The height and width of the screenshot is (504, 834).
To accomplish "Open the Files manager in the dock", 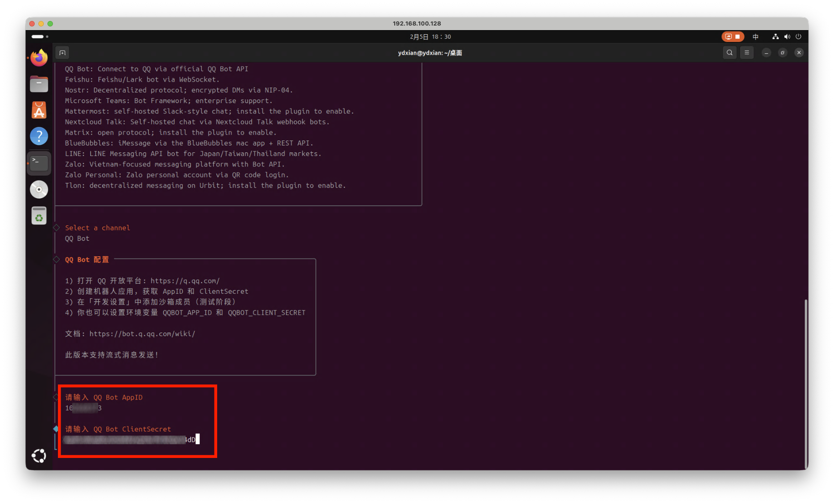I will 39,84.
